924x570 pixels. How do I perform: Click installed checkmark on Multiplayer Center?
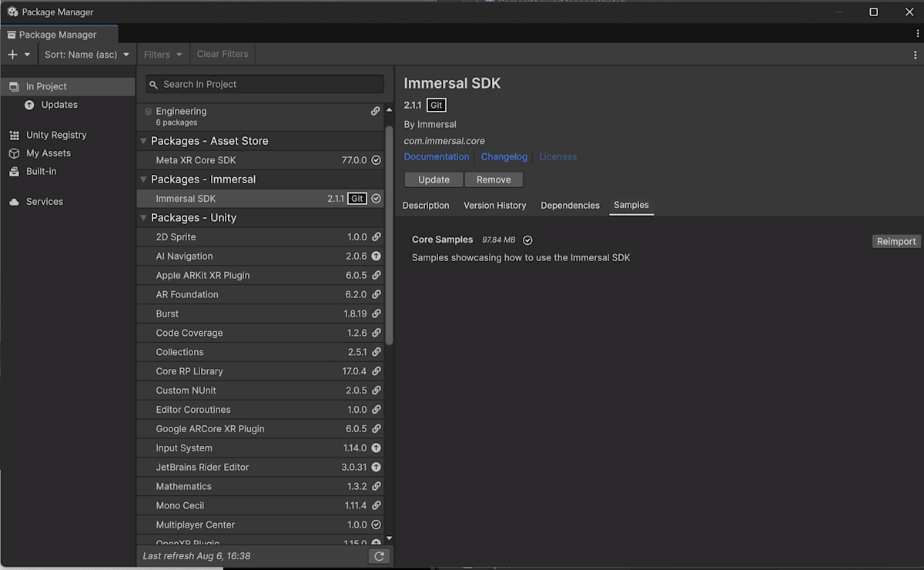point(376,525)
